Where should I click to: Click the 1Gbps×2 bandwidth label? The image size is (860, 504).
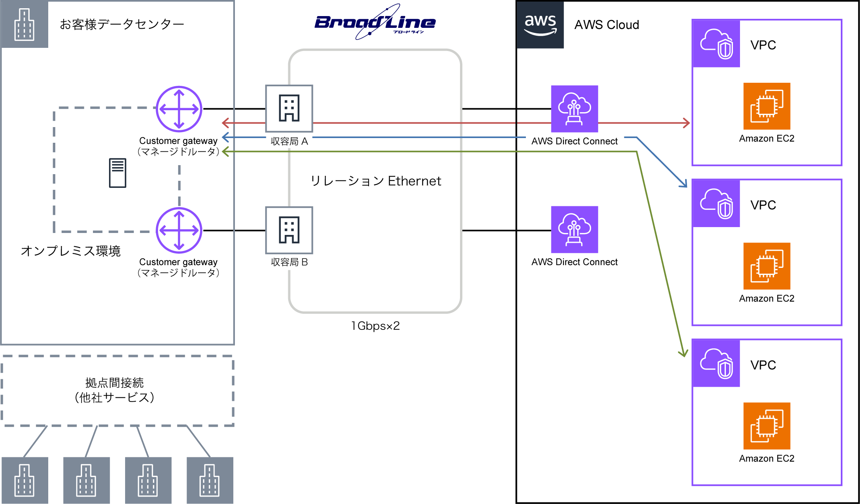tap(375, 326)
